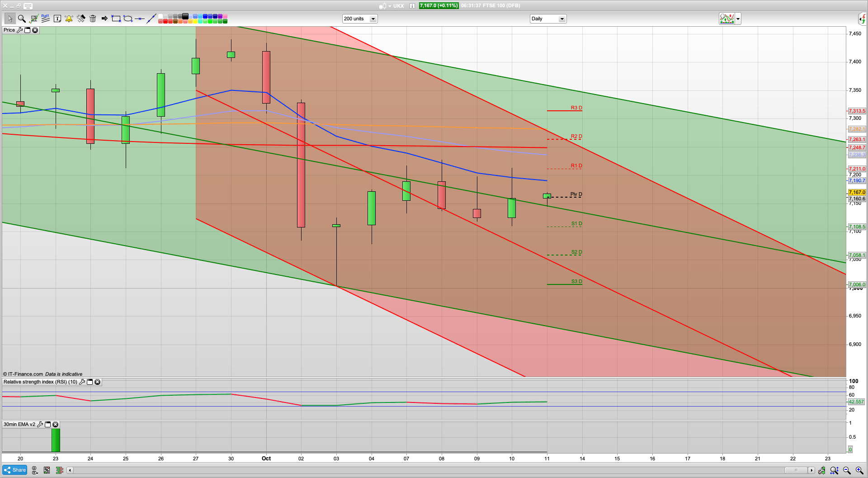Maximize the 30min EMA v2 panel

point(47,424)
